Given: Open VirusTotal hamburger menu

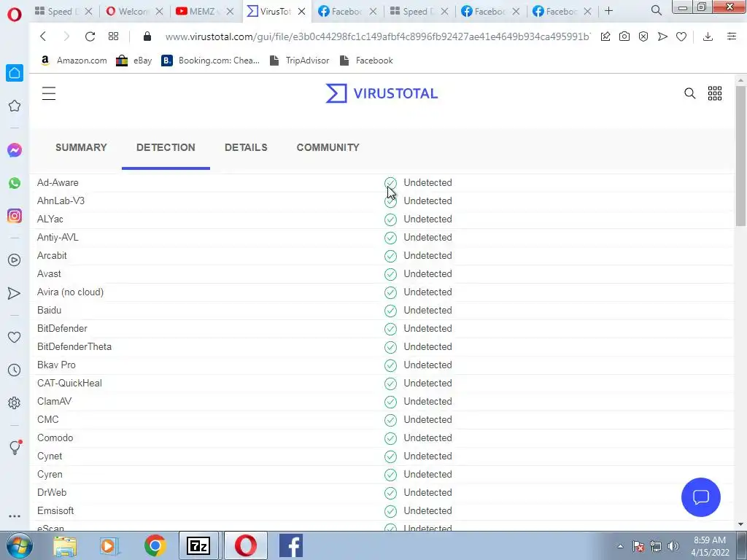Looking at the screenshot, I should pos(49,93).
